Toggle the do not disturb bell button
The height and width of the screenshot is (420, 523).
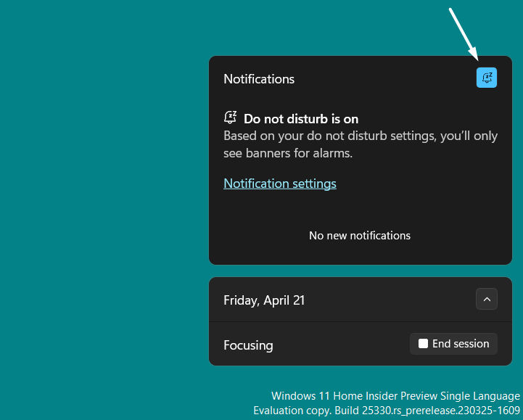(487, 78)
